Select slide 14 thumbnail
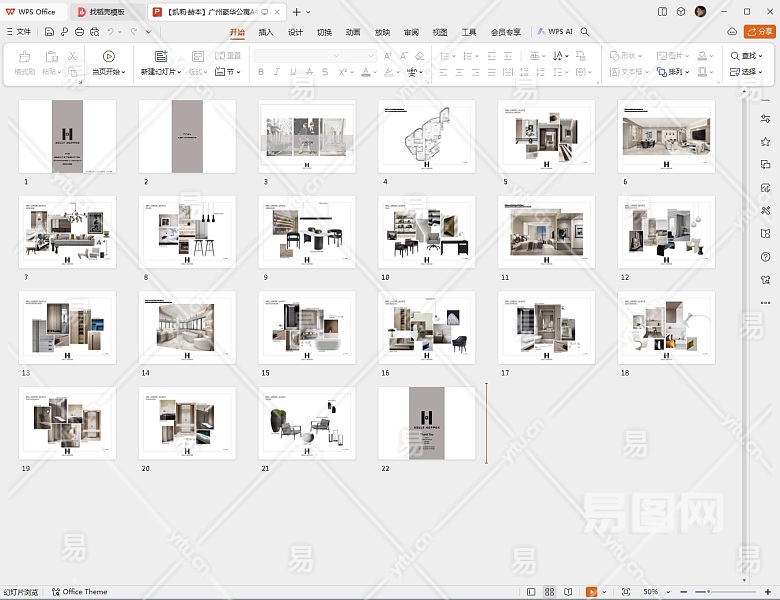The height and width of the screenshot is (600, 780). click(x=187, y=327)
